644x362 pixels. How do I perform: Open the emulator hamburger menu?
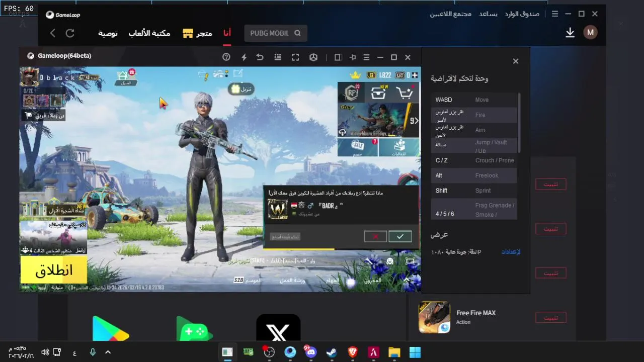pos(367,57)
